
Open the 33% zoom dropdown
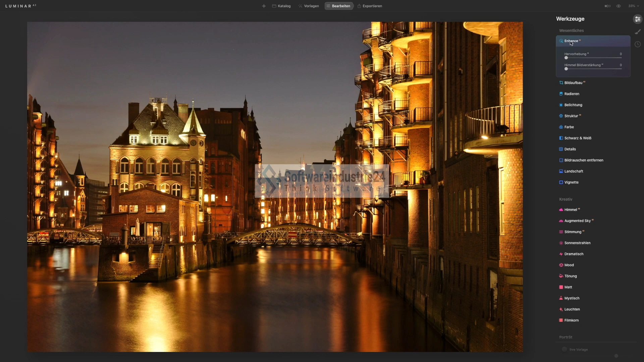[x=633, y=6]
